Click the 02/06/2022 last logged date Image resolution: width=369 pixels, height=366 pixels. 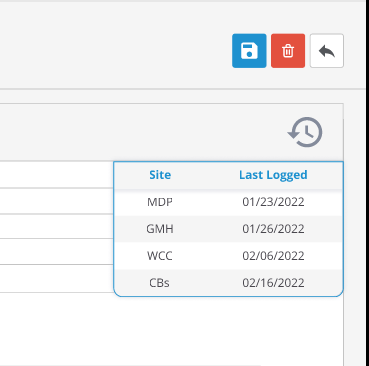coord(273,256)
